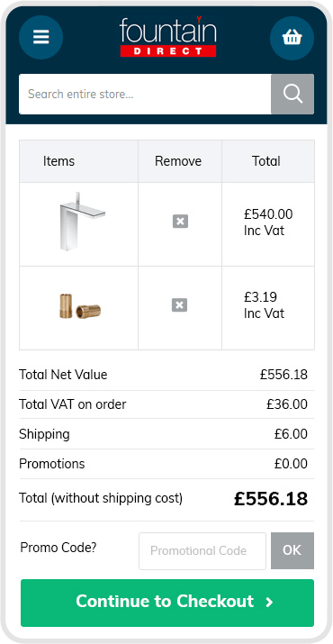
Task: Select the £3.19 Inc Vat price
Action: tap(264, 305)
